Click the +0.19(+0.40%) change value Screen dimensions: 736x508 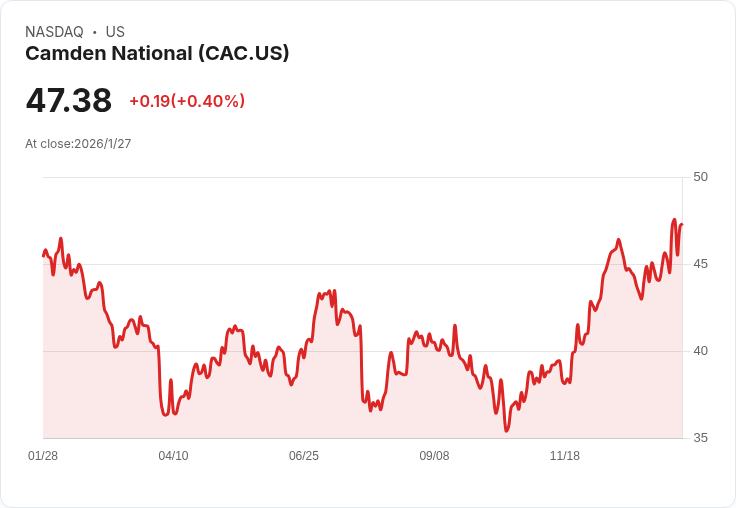coord(187,101)
